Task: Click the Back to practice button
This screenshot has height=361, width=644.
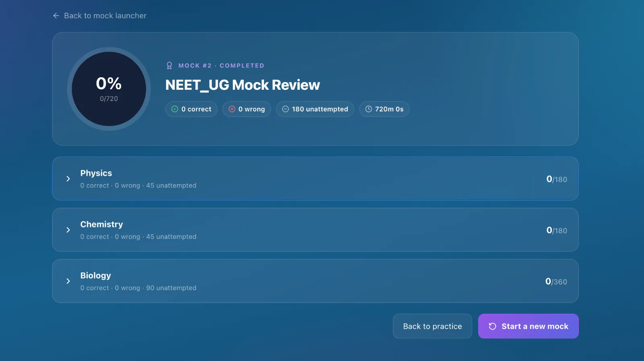Action: (432, 326)
